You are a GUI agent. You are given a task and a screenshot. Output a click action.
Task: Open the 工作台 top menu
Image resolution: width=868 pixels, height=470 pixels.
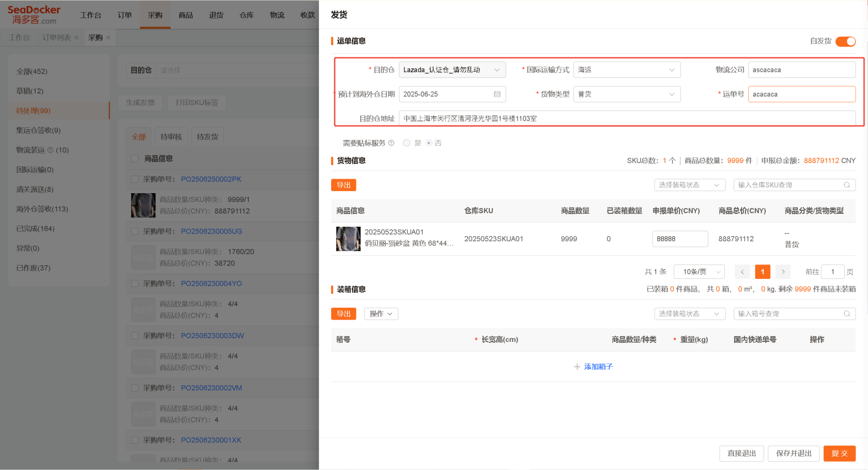(91, 15)
